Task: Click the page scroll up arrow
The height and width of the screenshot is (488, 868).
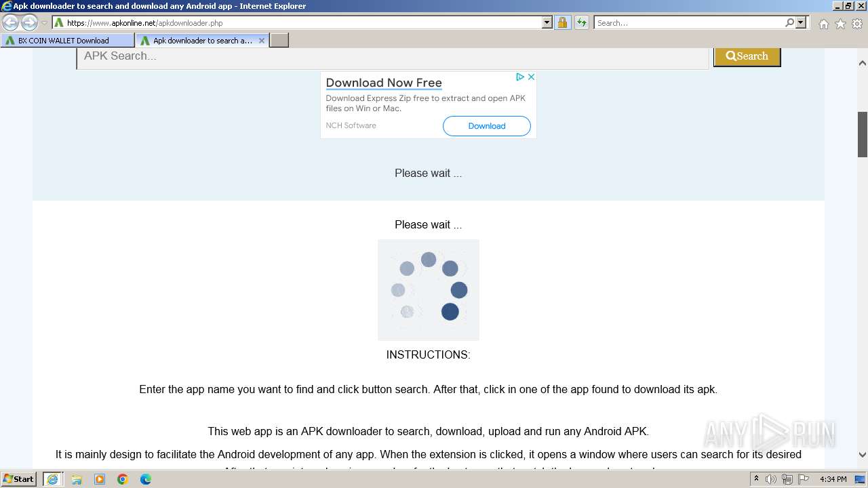Action: (x=863, y=63)
